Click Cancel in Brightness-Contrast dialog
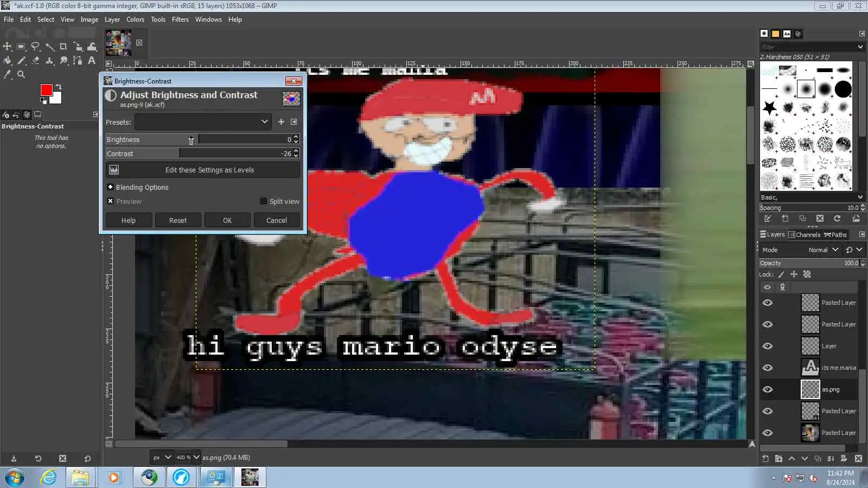This screenshot has height=488, width=868. coord(277,221)
